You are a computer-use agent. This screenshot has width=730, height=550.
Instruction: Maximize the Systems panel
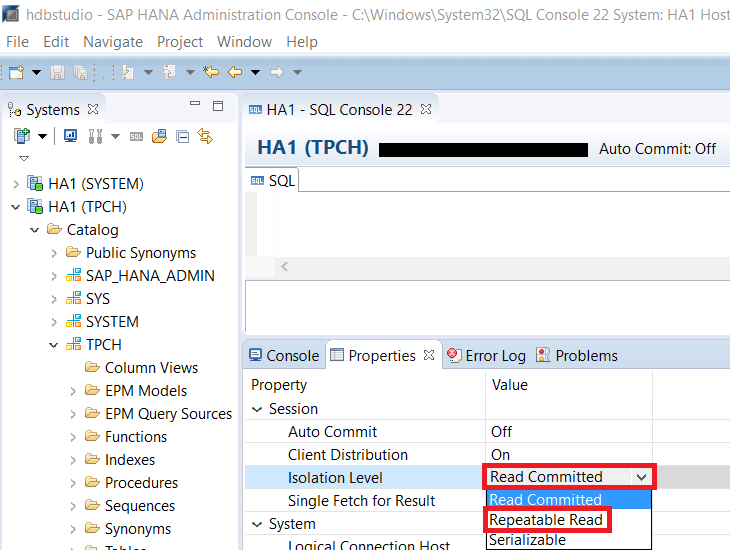tap(218, 106)
